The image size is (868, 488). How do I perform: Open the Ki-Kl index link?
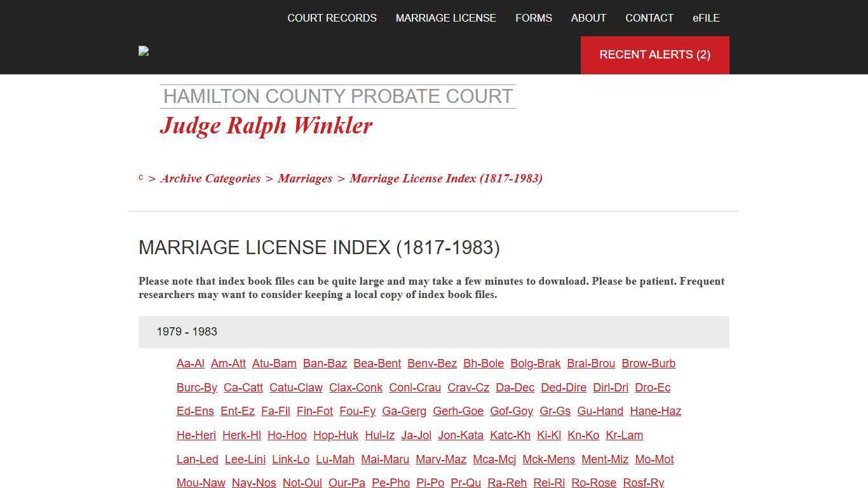click(548, 435)
